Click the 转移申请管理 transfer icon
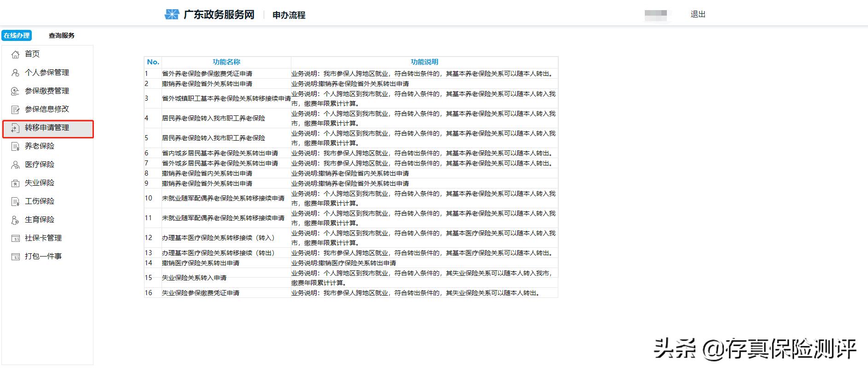 click(x=15, y=128)
